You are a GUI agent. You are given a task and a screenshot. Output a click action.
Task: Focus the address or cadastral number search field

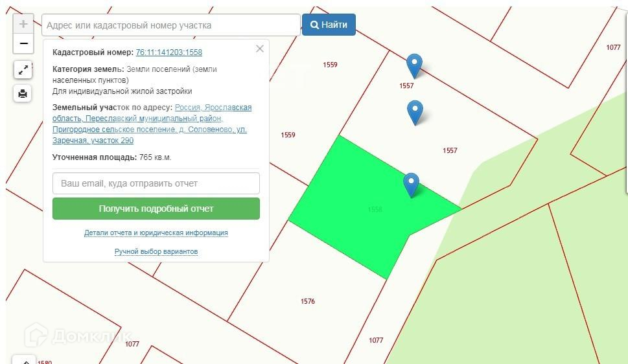coord(171,25)
